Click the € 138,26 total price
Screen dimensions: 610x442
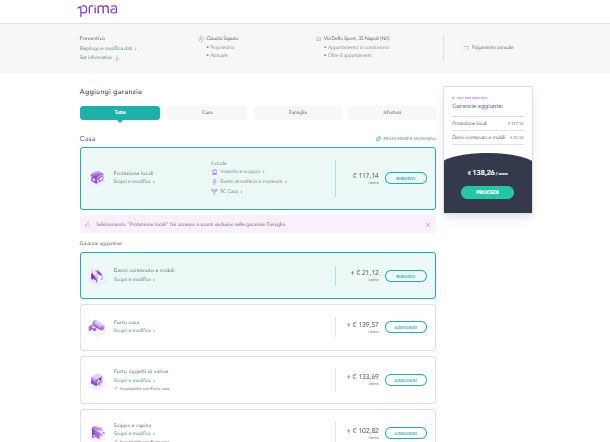point(487,173)
